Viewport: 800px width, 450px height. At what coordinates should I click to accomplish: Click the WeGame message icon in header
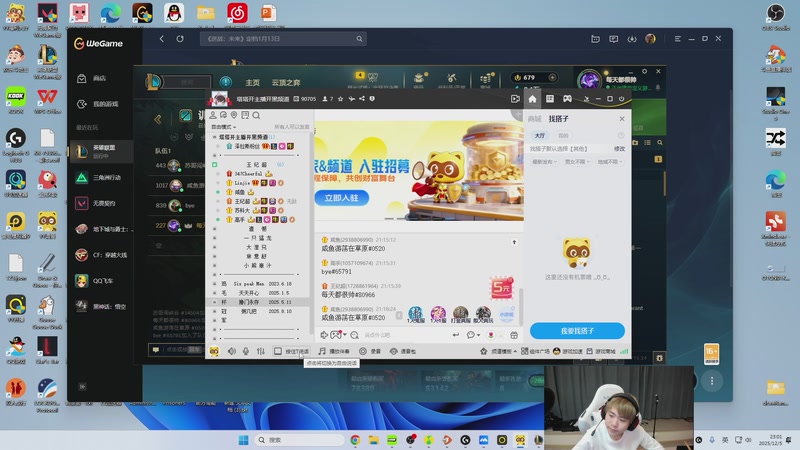[613, 39]
